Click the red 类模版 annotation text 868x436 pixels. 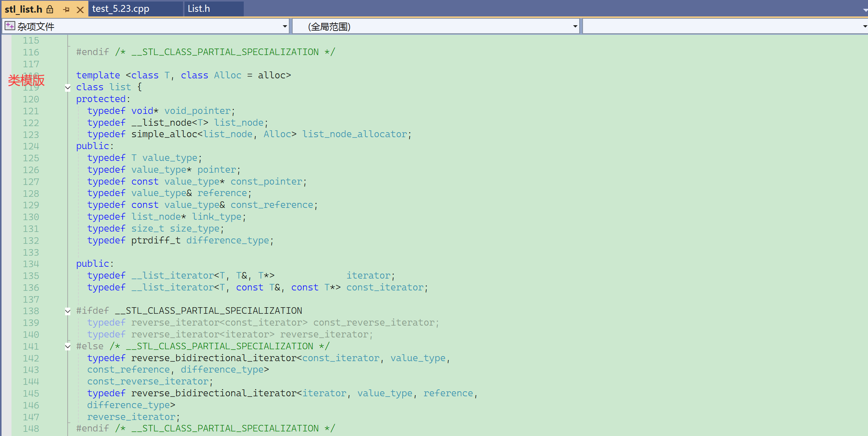coord(26,80)
